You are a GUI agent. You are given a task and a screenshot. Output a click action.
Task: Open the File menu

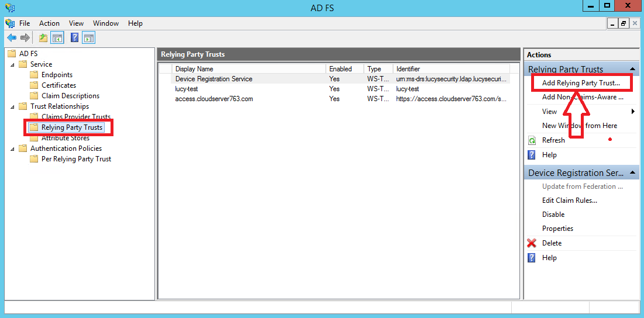(x=25, y=23)
